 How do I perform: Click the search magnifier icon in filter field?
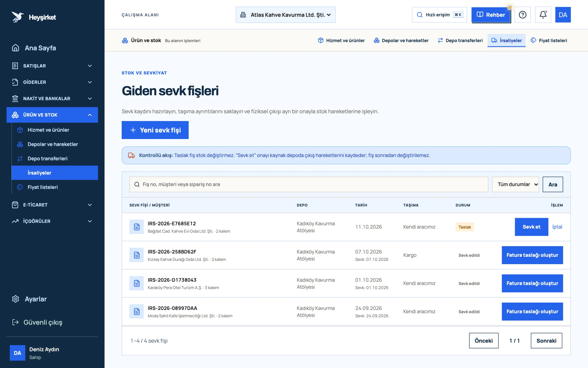pos(137,185)
